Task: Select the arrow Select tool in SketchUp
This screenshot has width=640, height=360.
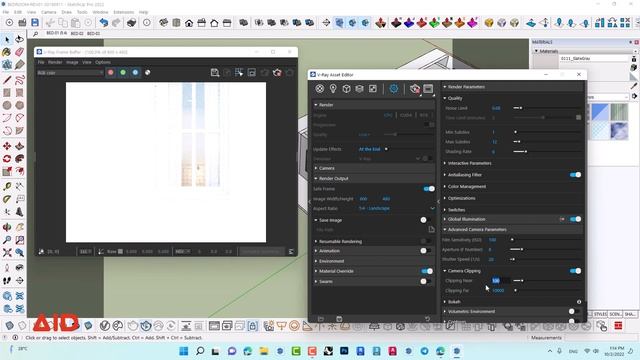Action: click(7, 40)
